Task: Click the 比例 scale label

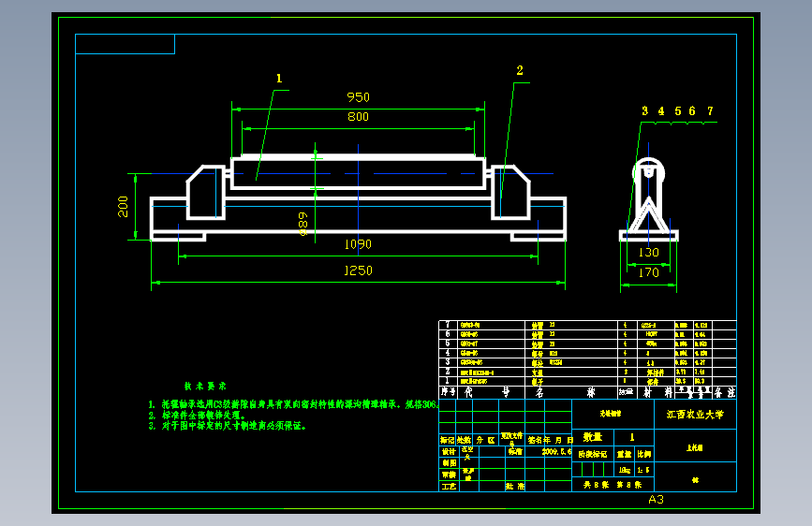Action: (x=644, y=454)
